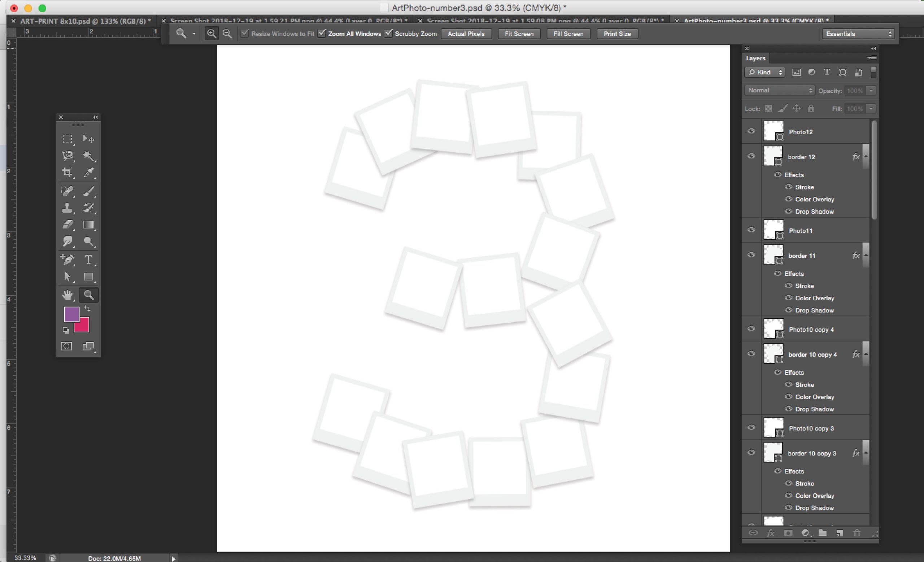Select the Clone Stamp tool

point(67,208)
